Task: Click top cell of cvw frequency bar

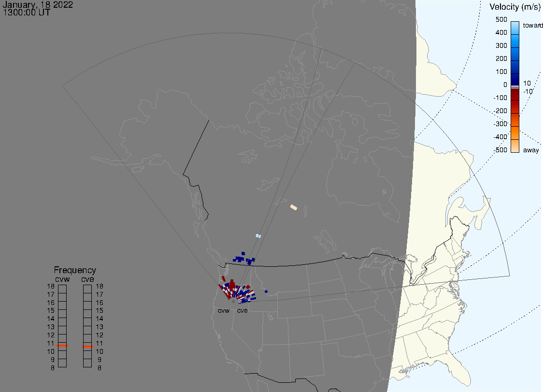Action: 62,289
